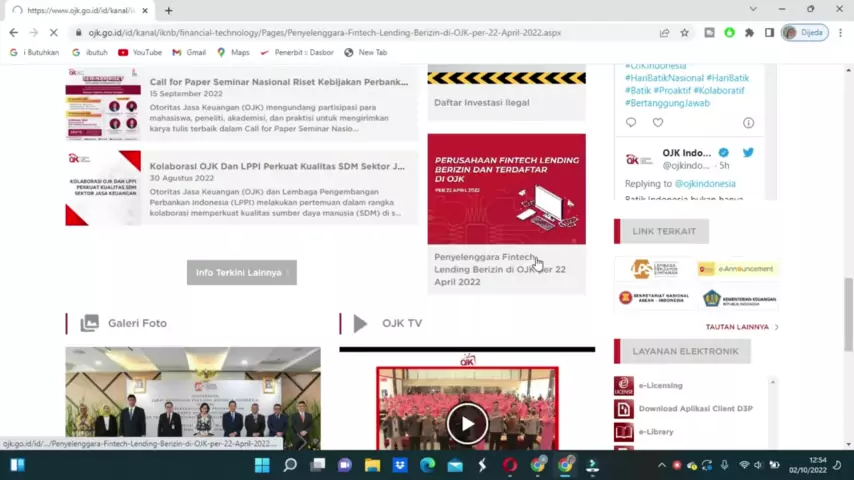Click the Galeri Foto group photo thumbnail
Viewport: 854px width, 480px height.
click(193, 400)
